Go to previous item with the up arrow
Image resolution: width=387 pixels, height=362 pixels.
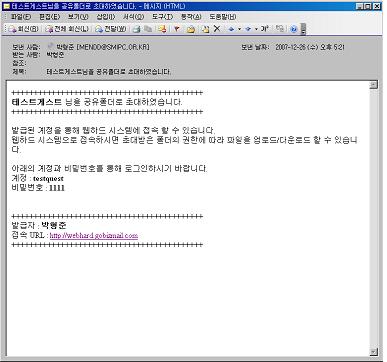[x=231, y=29]
